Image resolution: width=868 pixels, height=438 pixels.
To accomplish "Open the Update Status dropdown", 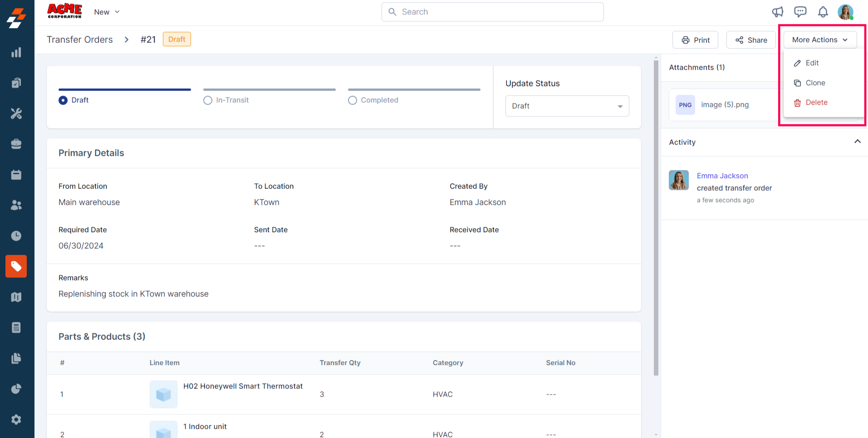I will click(567, 106).
